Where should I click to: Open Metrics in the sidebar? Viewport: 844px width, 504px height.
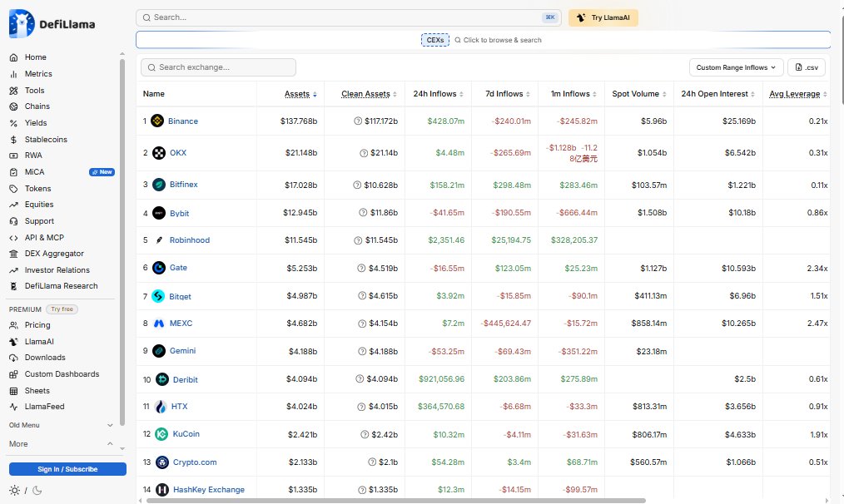point(38,74)
